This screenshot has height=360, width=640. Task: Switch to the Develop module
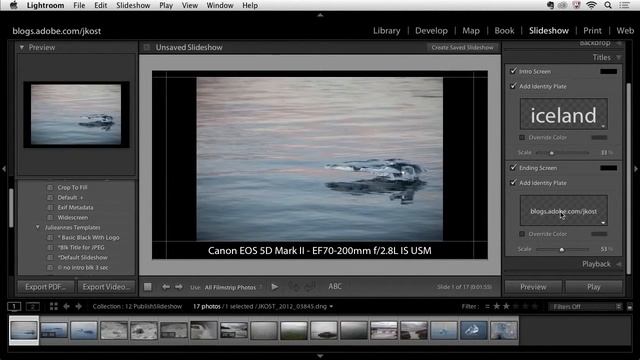point(431,31)
